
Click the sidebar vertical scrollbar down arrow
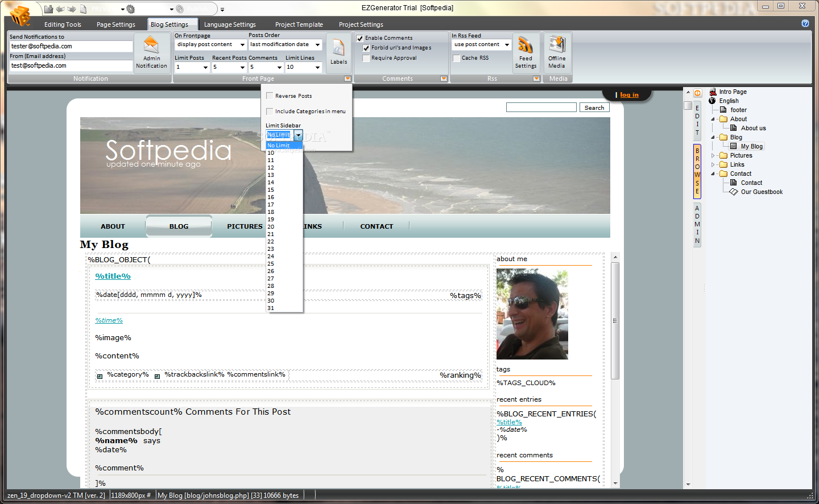click(615, 483)
